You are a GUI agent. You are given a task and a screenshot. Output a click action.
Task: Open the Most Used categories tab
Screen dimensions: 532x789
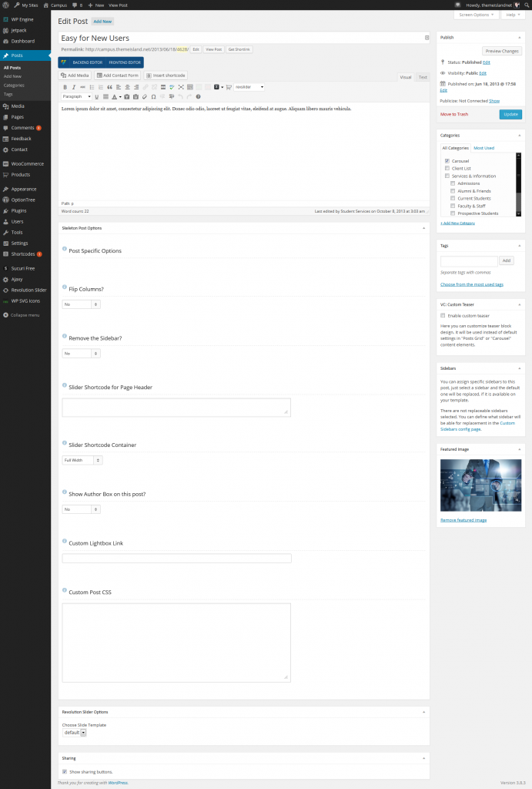484,148
